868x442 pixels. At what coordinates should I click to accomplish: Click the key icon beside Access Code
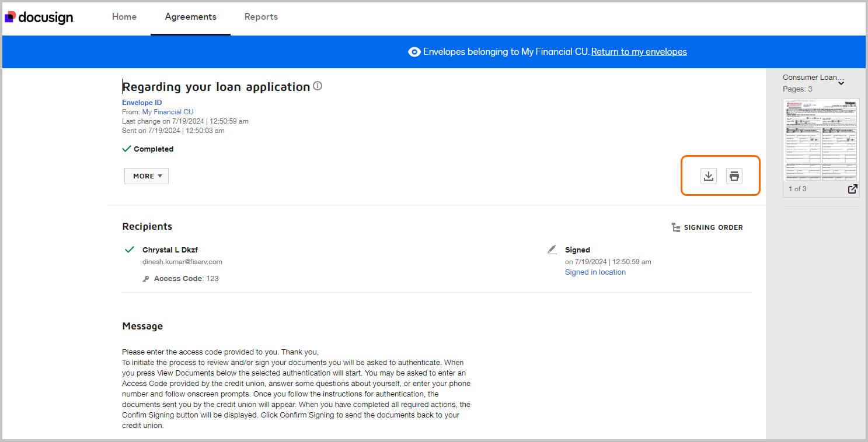coord(146,279)
